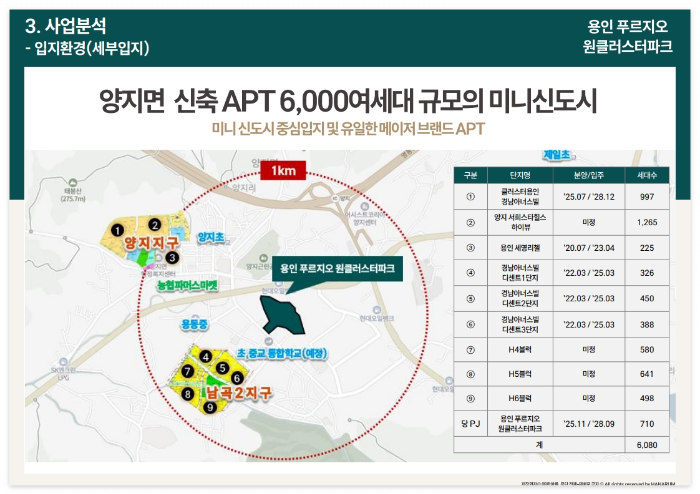Select map marker 5 in 남곡2지구

[222, 368]
